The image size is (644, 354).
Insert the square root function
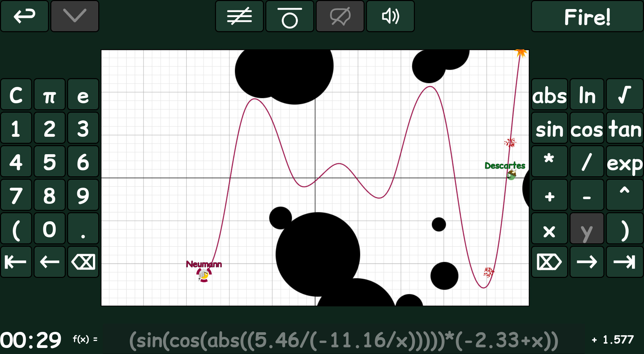click(x=625, y=95)
